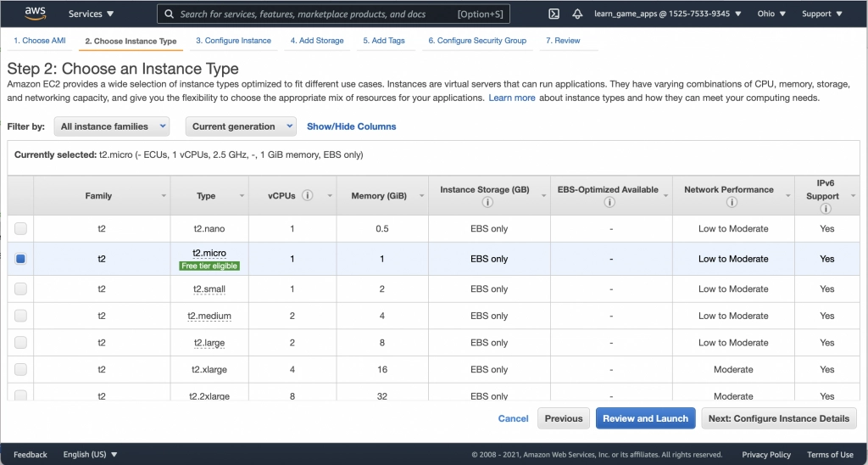Screen dimensions: 868x465
Task: Go to the 7. Review step
Action: (x=563, y=41)
